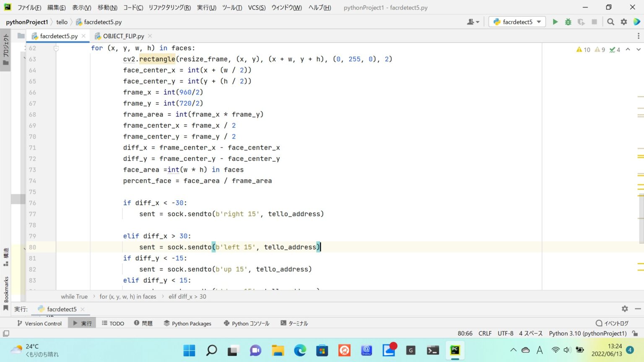Screen dimensions: 644x362
Task: Open Search Everywhere with the magnifier icon
Action: pyautogui.click(x=610, y=21)
